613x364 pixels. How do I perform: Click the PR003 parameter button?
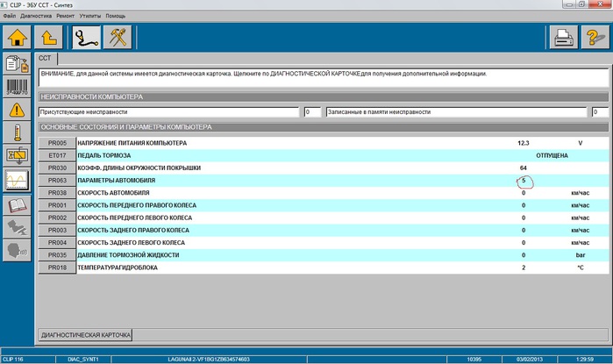[57, 231]
